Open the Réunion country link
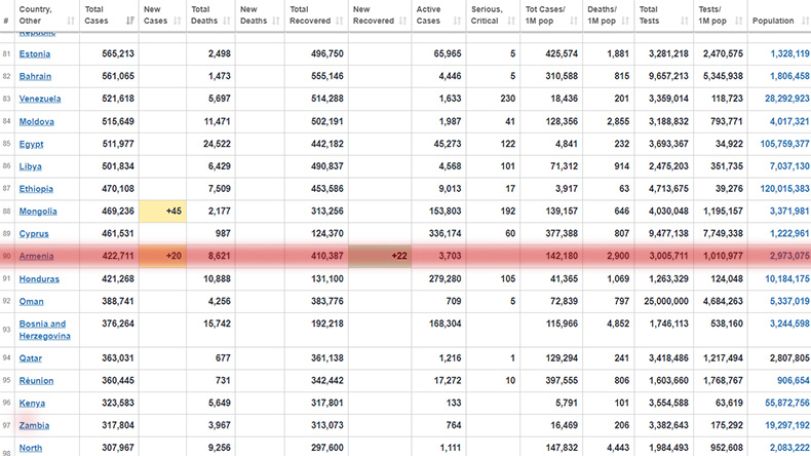811x456 pixels. [x=36, y=381]
